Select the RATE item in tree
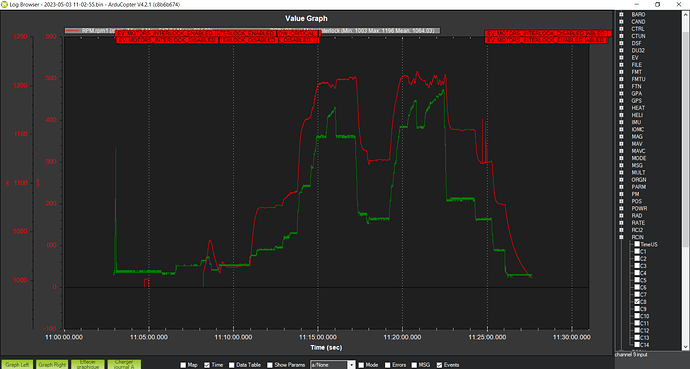The image size is (690, 369). 638,223
